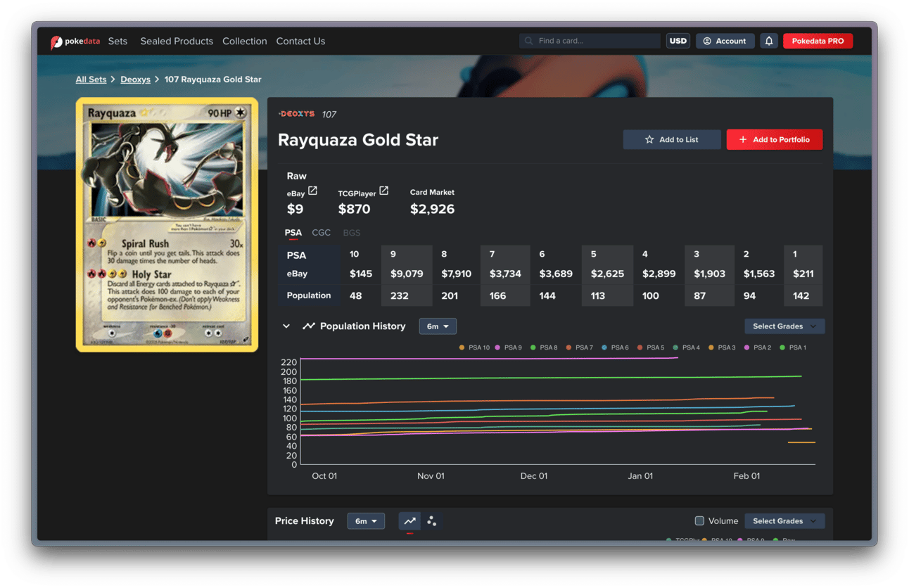
Task: Open the Sets menu
Action: pos(117,41)
